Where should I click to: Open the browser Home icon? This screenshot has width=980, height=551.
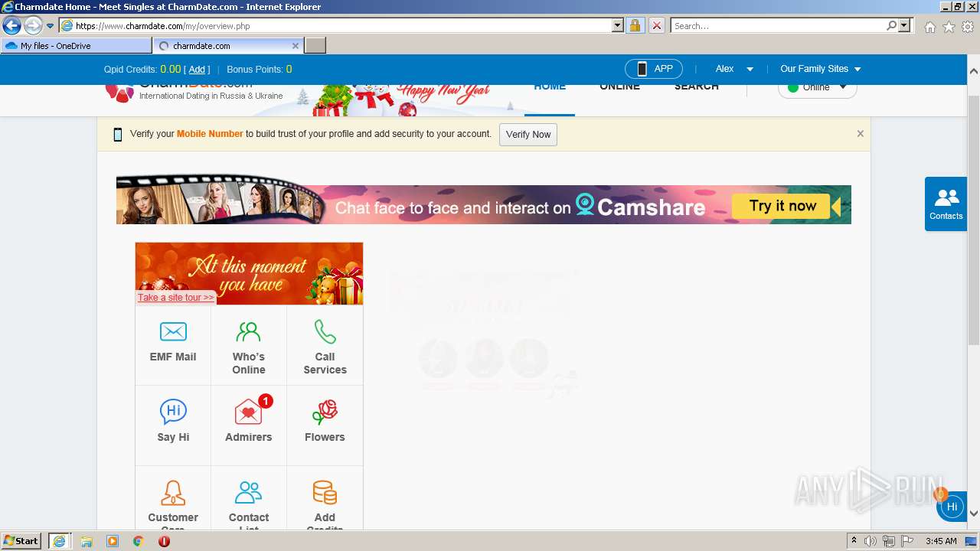coord(929,27)
